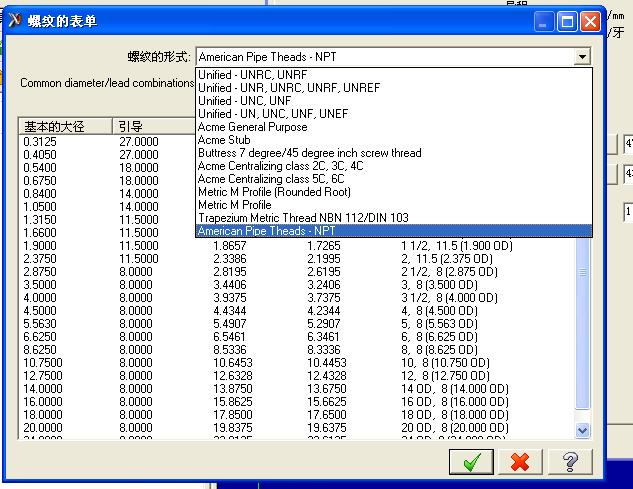Select the 2 1/2, 8 (2.875 OD) row
Screen dimensions: 633x489
[x=297, y=271]
